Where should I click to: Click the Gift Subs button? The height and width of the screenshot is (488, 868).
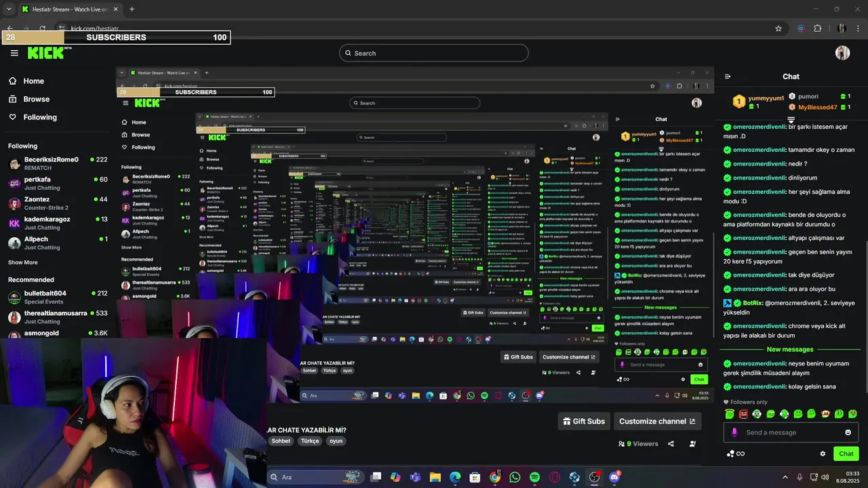point(583,421)
